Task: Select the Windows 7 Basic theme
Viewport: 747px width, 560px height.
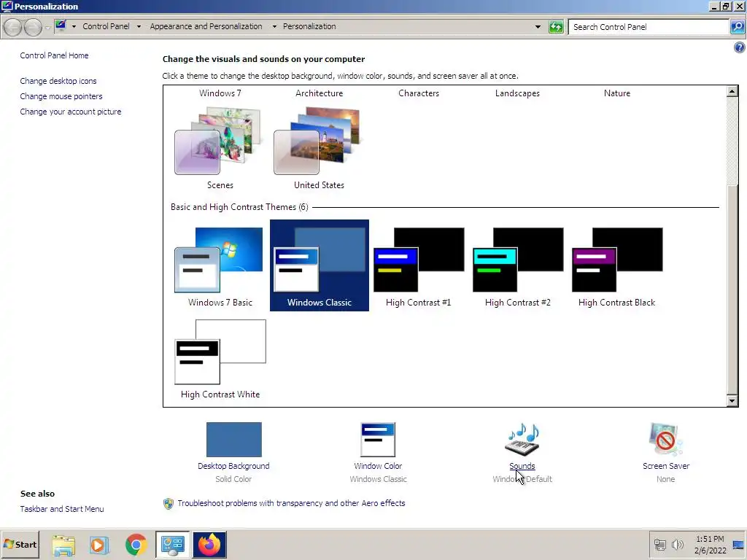Action: click(220, 265)
